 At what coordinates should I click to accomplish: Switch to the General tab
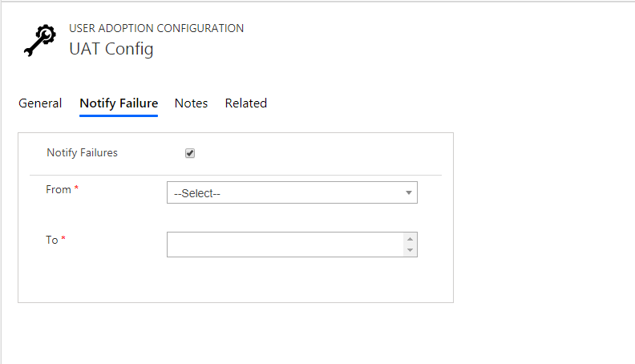(40, 103)
